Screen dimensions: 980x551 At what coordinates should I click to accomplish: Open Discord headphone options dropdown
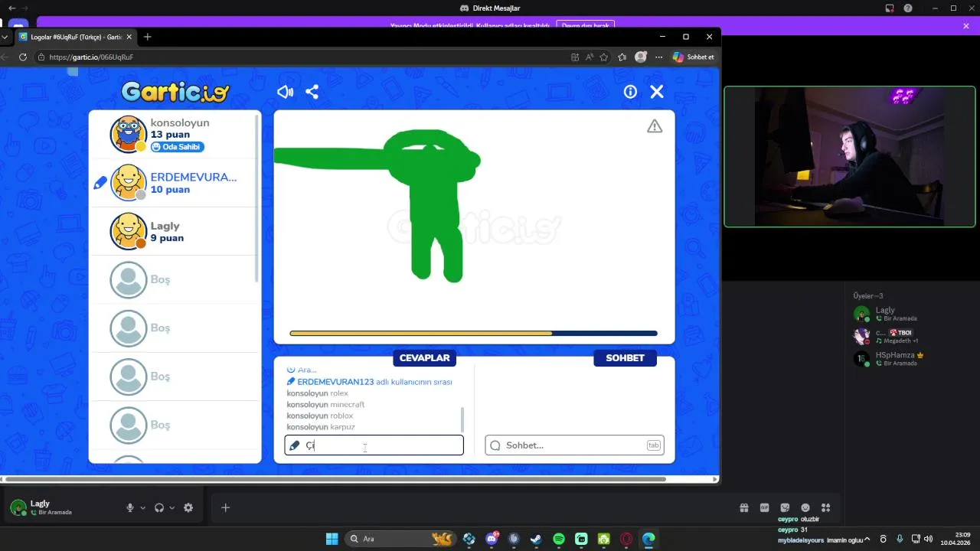pos(171,507)
